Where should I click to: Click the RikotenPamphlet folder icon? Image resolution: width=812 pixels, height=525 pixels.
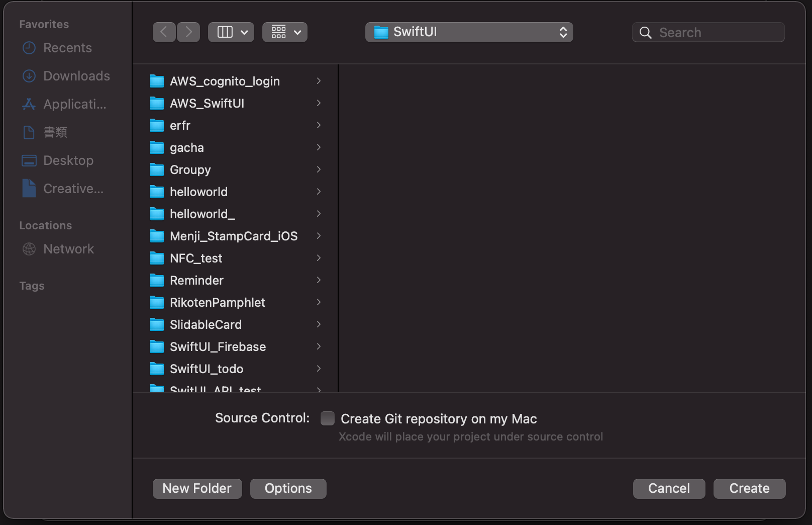(157, 302)
